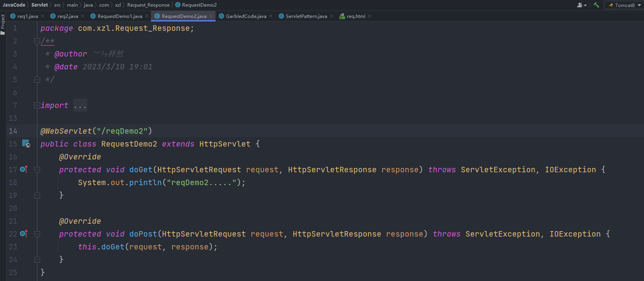The image size is (644, 281).
Task: Click the override gutter icon beside doGet
Action: pyautogui.click(x=24, y=170)
